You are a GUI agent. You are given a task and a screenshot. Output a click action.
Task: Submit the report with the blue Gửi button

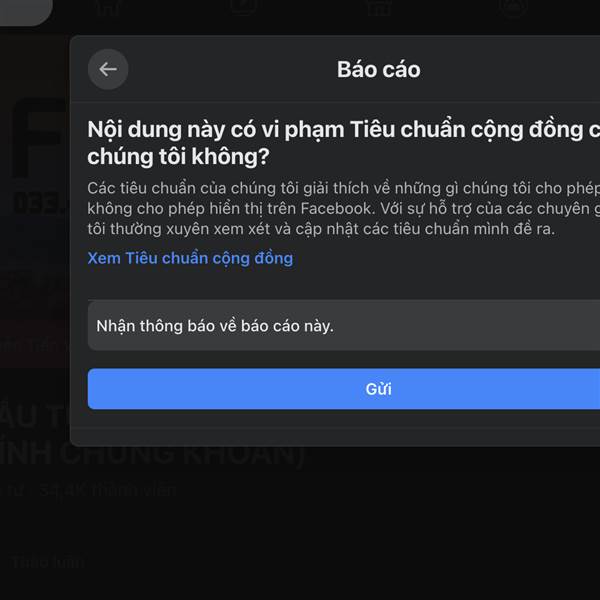click(344, 389)
